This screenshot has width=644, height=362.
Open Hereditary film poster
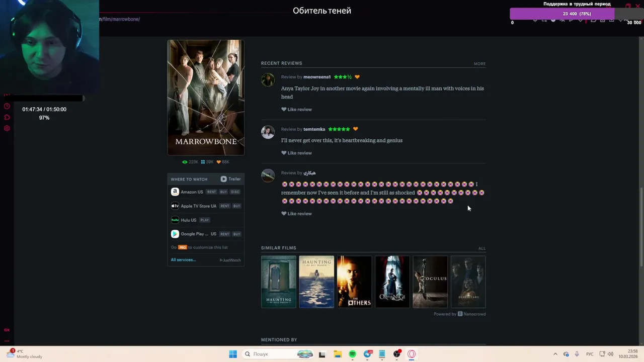coord(468,282)
